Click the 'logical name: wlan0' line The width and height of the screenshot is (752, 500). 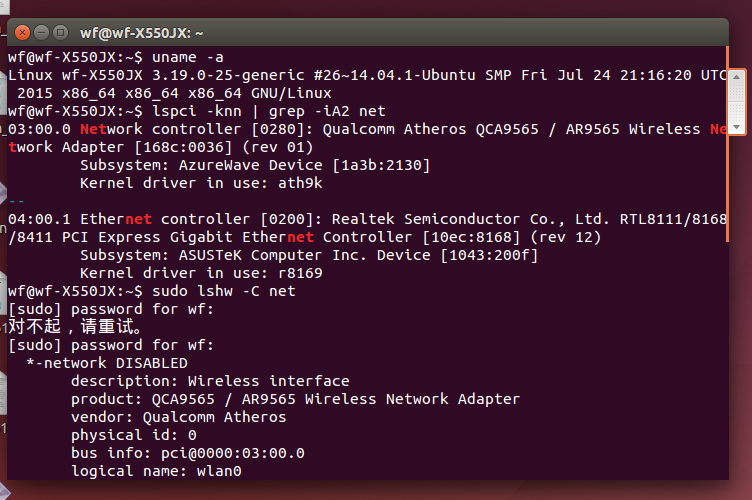(156, 471)
